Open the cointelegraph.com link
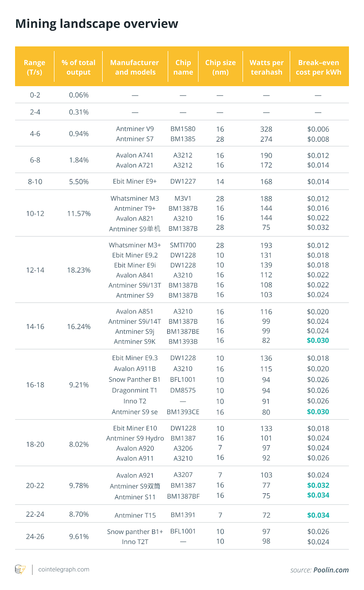The height and width of the screenshot is (590, 364). (x=64, y=569)
